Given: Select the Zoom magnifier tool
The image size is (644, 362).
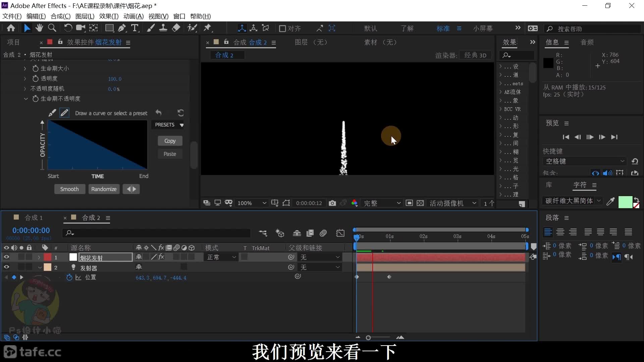Looking at the screenshot, I should tap(52, 28).
